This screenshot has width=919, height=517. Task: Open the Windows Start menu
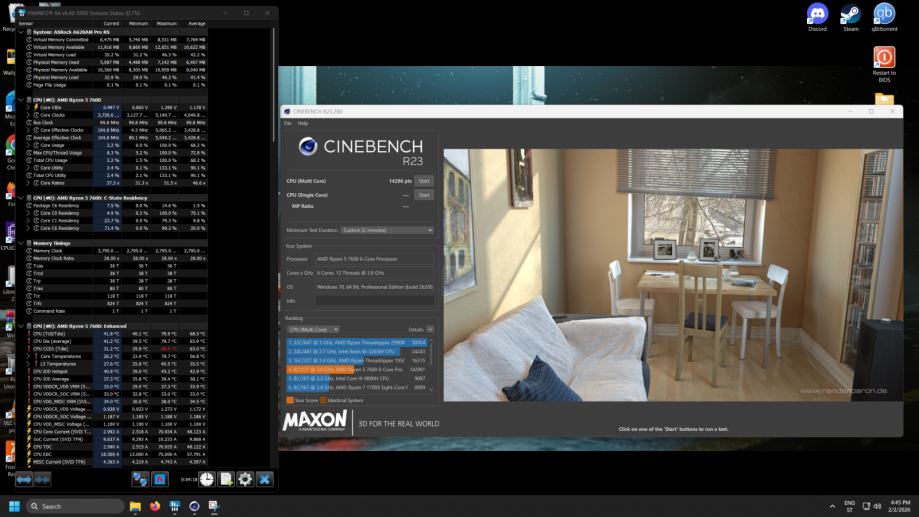coord(15,506)
